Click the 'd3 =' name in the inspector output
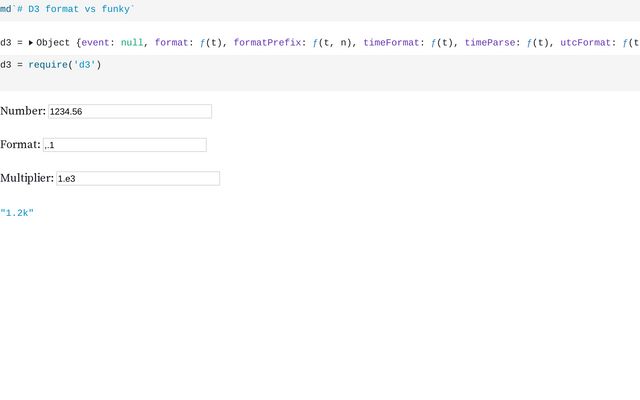640x400 pixels. click(11, 43)
